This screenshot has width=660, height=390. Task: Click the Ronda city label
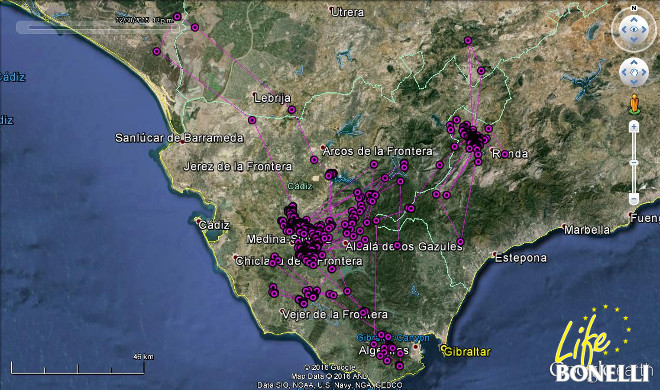[510, 154]
